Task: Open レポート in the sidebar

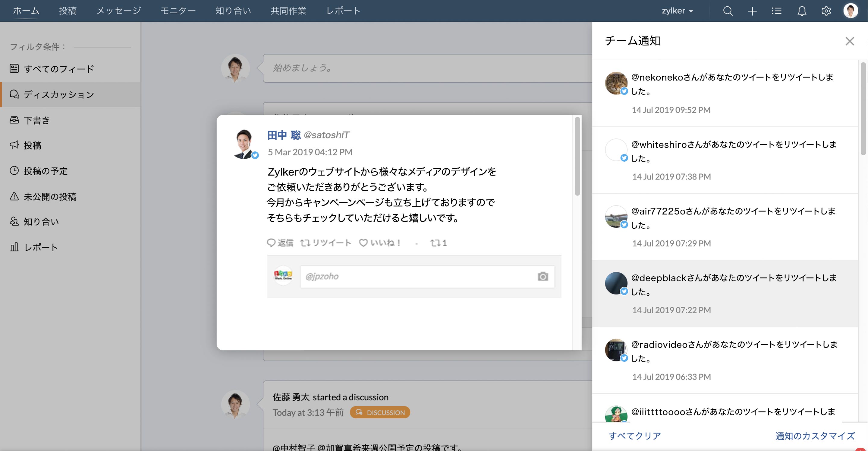Action: pyautogui.click(x=70, y=247)
